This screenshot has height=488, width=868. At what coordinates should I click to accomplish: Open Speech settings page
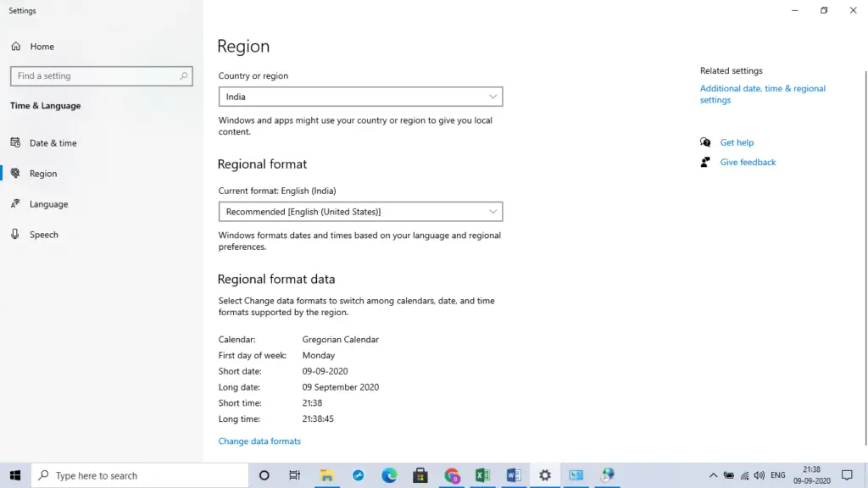coord(44,234)
